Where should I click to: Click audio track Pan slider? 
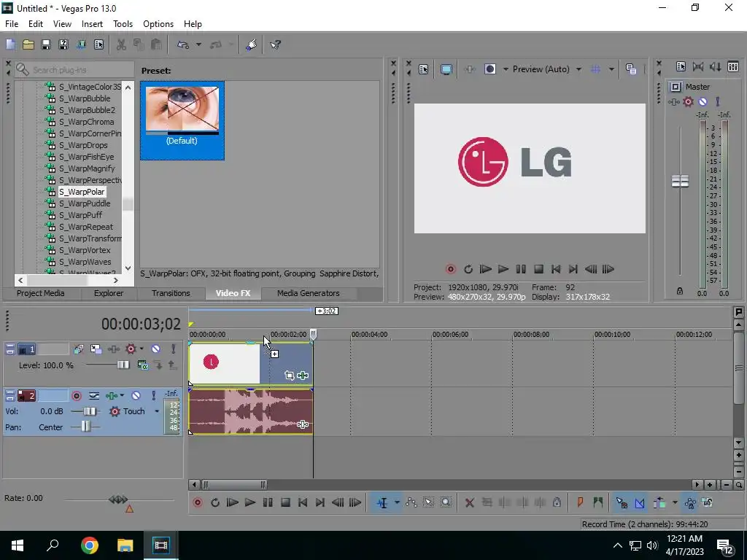point(85,427)
